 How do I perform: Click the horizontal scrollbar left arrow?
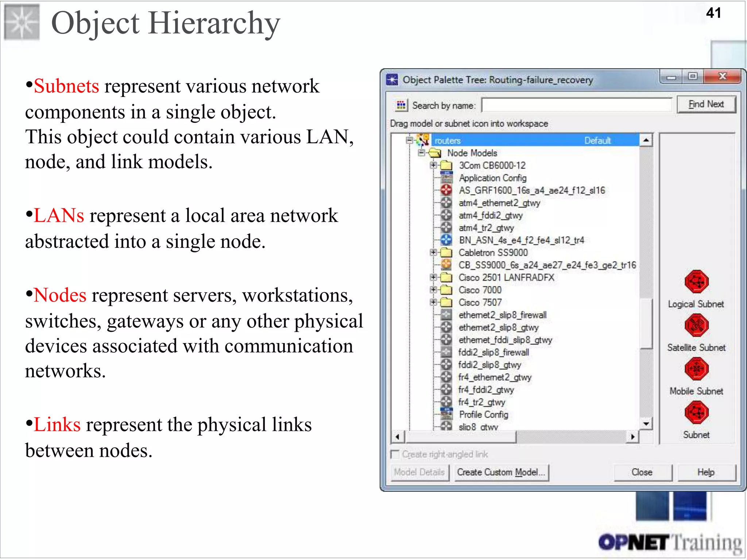(398, 436)
